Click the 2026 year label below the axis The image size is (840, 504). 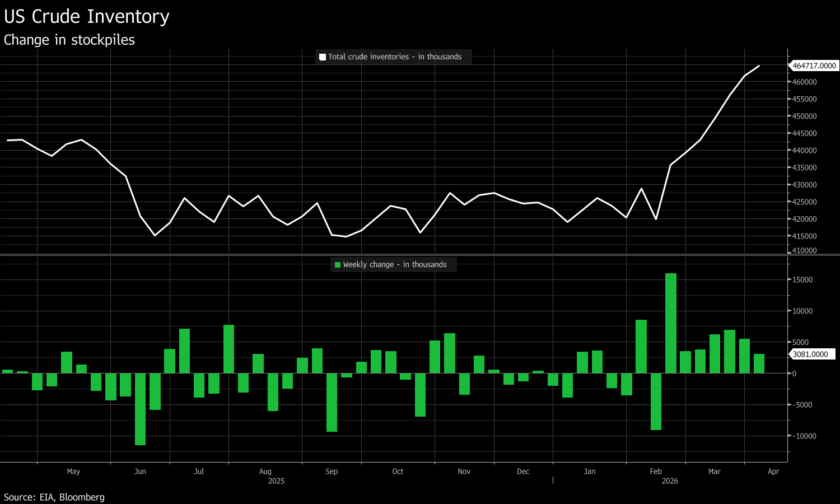[670, 481]
